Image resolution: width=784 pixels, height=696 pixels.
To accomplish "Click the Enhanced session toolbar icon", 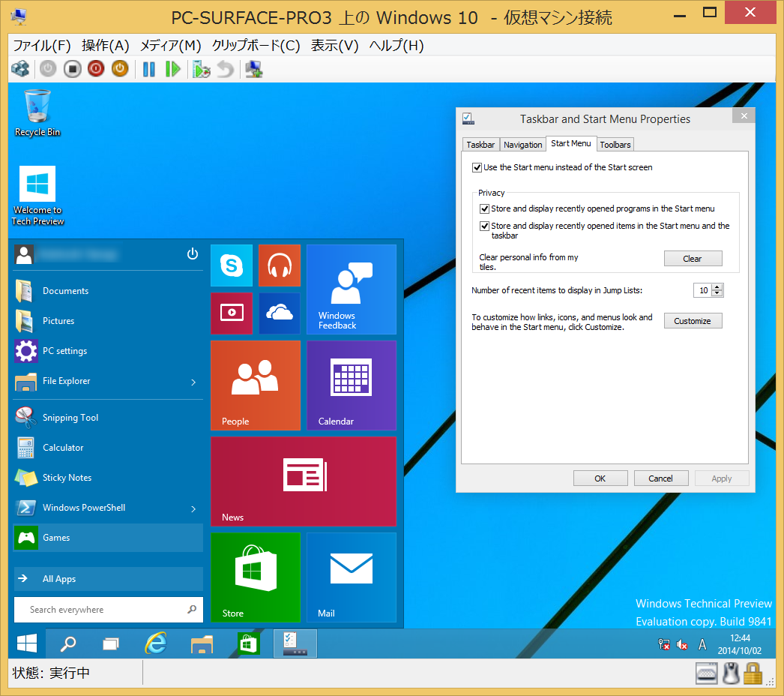I will [254, 69].
